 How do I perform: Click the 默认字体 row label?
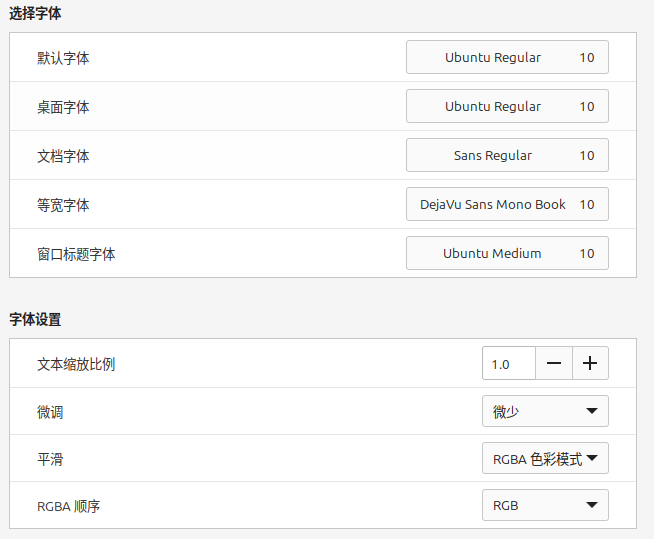[x=63, y=58]
